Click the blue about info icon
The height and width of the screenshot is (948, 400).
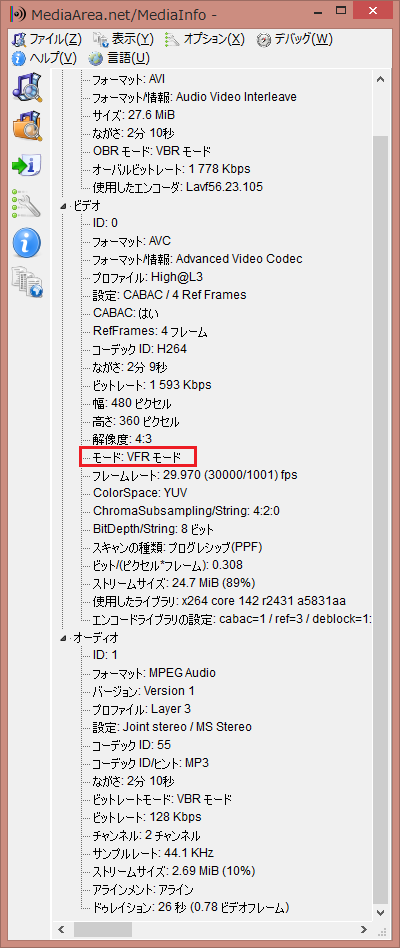27,243
